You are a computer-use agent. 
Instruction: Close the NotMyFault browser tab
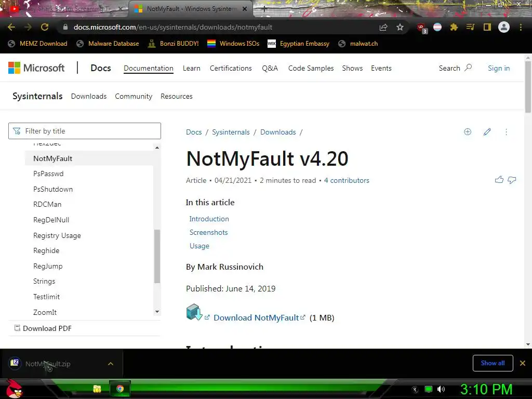tap(245, 9)
